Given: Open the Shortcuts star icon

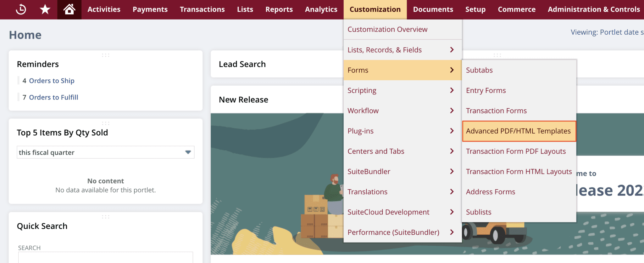Looking at the screenshot, I should pyautogui.click(x=45, y=9).
